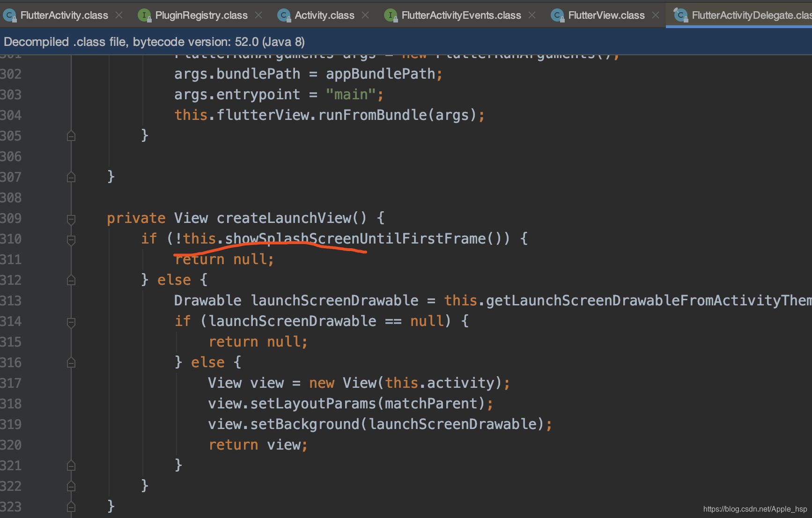
Task: Toggle fold end marker at line 305
Action: point(71,136)
